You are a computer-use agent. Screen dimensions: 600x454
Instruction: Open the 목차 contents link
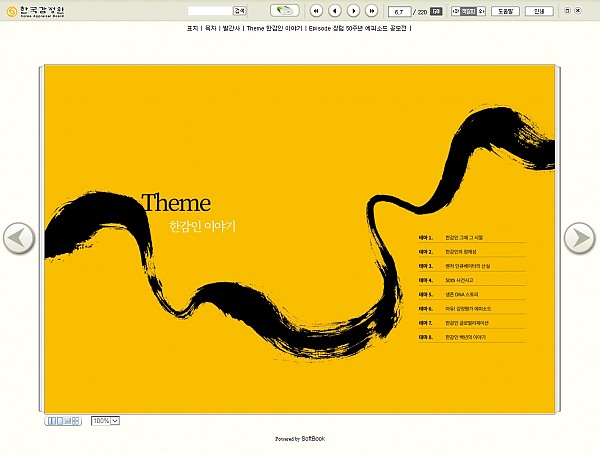click(210, 28)
